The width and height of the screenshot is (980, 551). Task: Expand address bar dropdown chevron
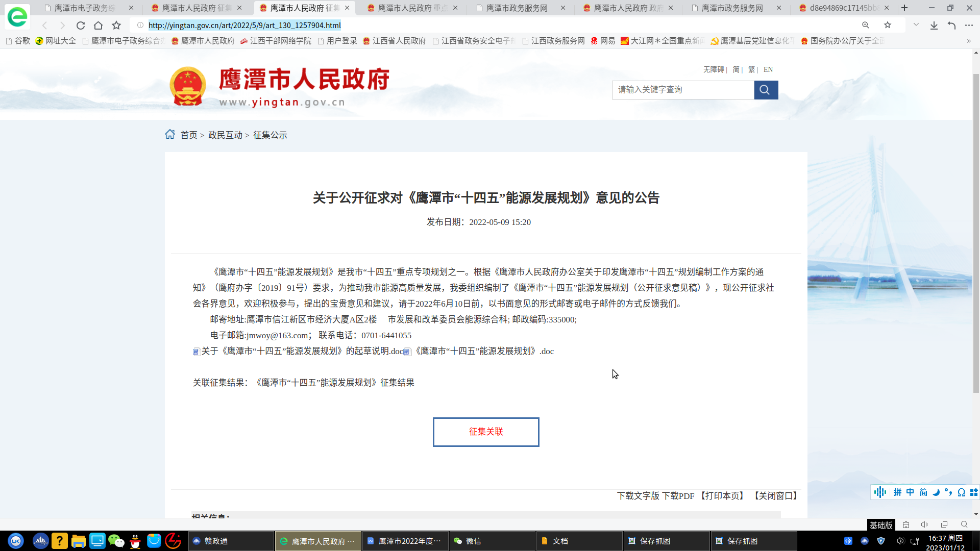tap(916, 25)
